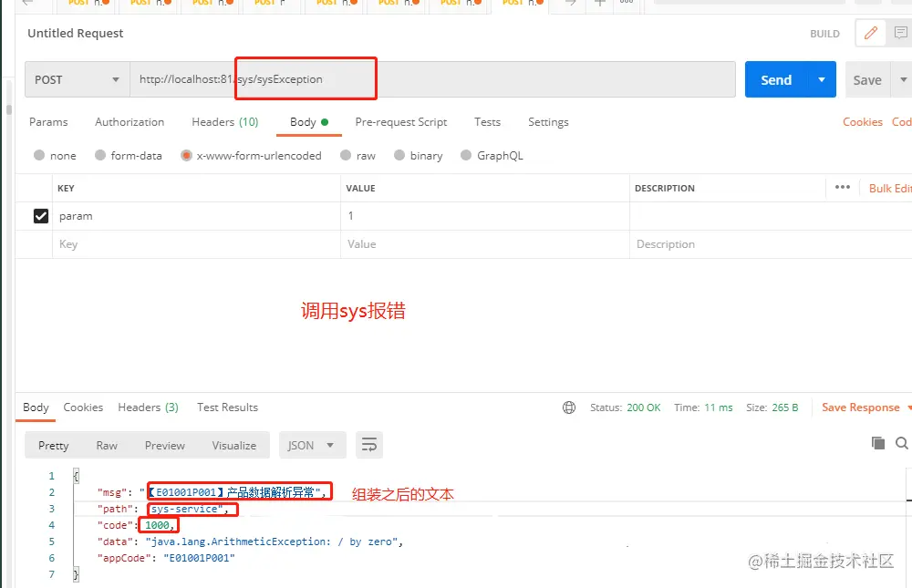Click the Save button
This screenshot has width=912, height=588.
(867, 79)
